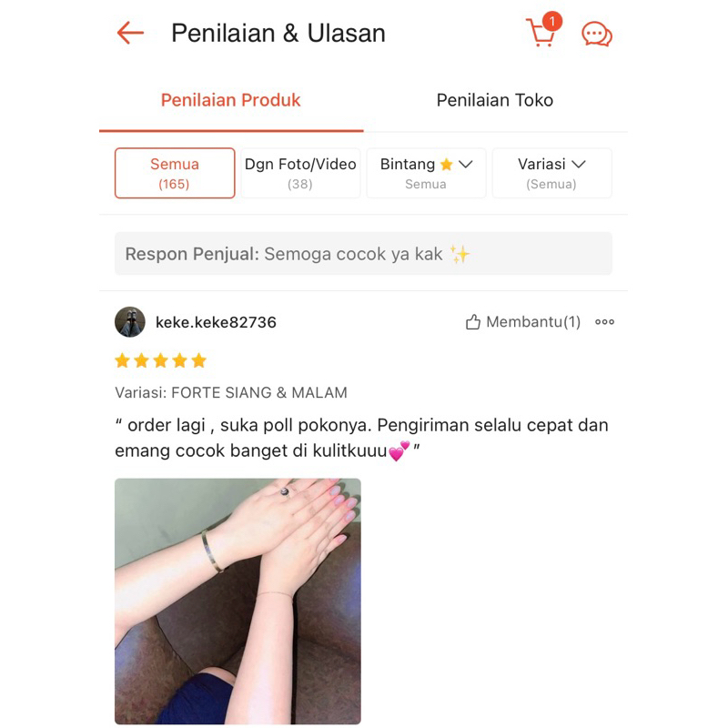Click the Membantu(1) helpful button
This screenshot has width=728, height=728.
pyautogui.click(x=522, y=322)
